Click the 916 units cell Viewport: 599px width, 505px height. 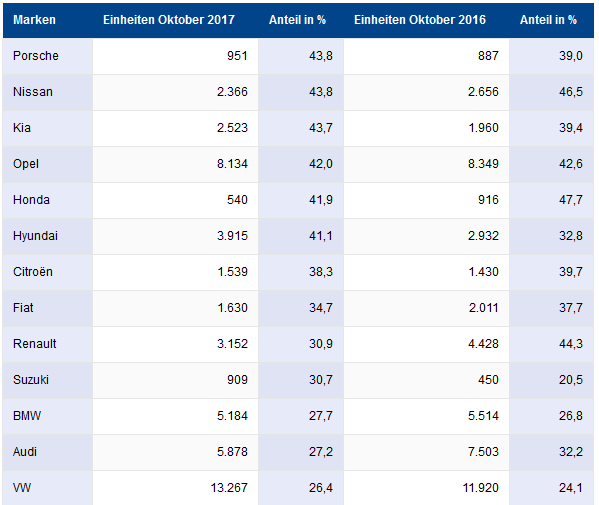[427, 200]
